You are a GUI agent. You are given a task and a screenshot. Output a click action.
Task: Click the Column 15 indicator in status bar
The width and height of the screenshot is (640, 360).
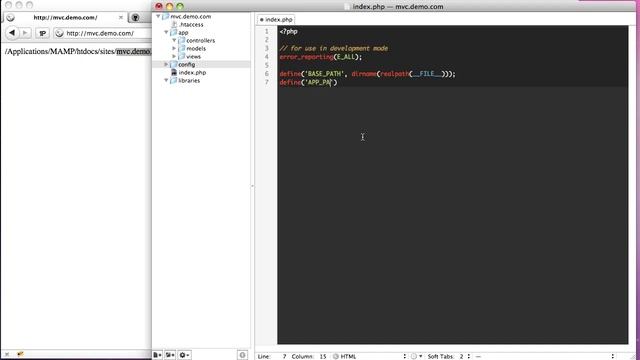[x=309, y=356]
